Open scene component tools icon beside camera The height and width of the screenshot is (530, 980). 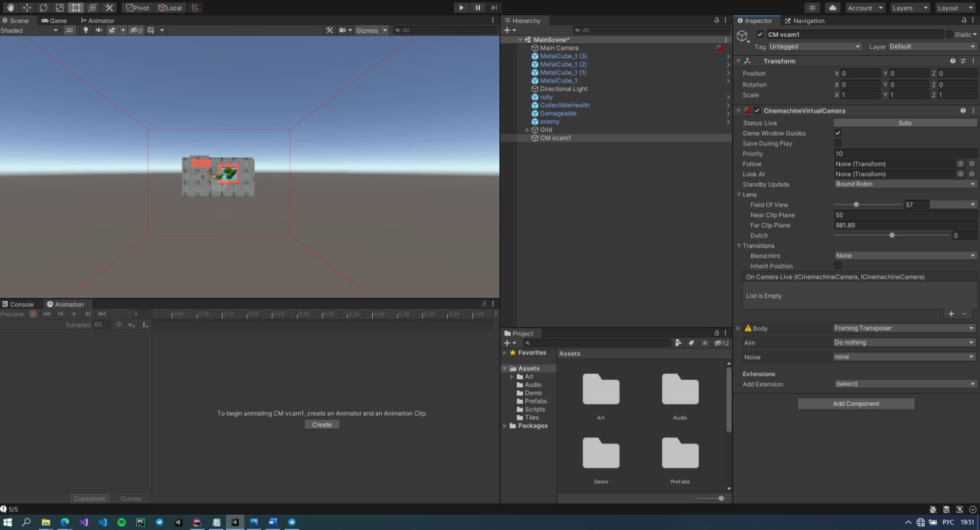point(329,30)
